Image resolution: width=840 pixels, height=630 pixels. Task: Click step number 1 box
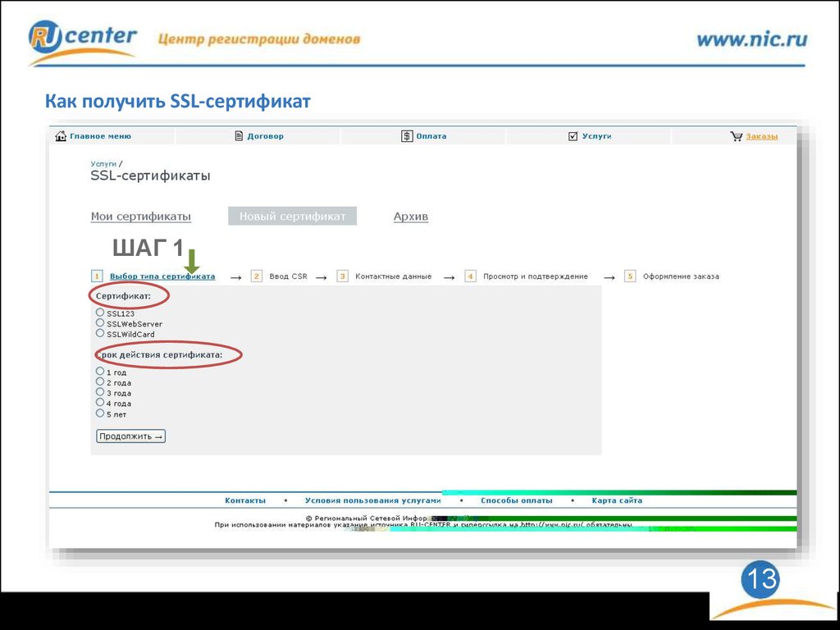(x=97, y=276)
